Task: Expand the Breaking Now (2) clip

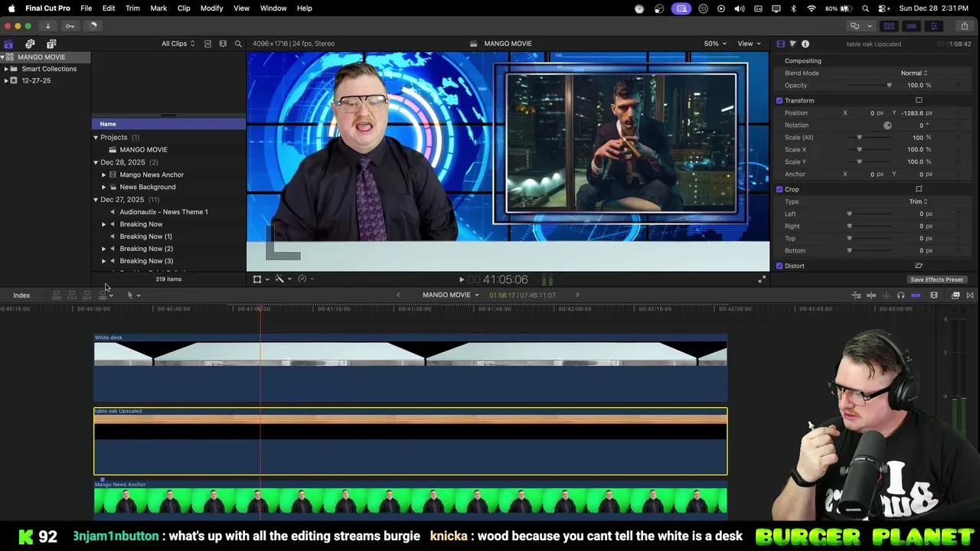Action: point(103,249)
